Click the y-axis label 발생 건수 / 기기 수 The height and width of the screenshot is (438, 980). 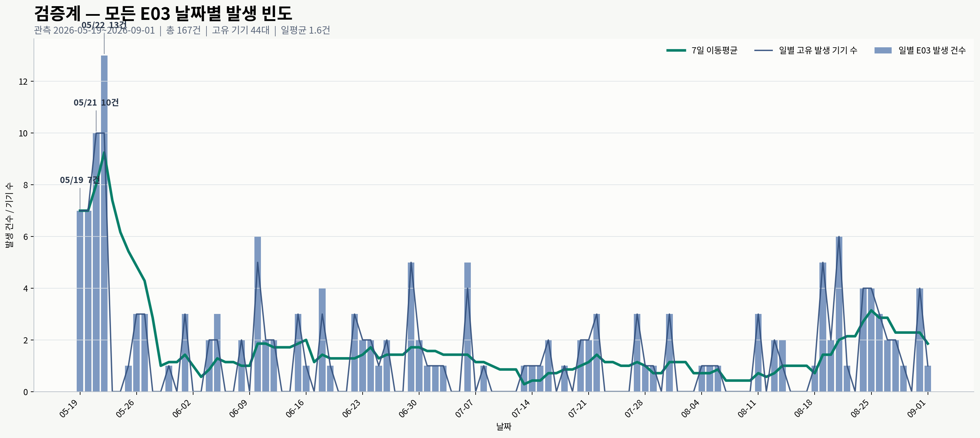[x=9, y=215]
